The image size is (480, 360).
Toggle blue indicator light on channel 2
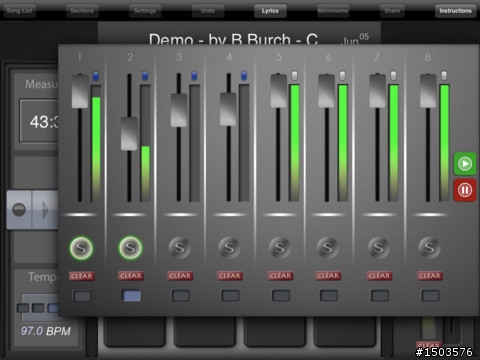[x=145, y=76]
